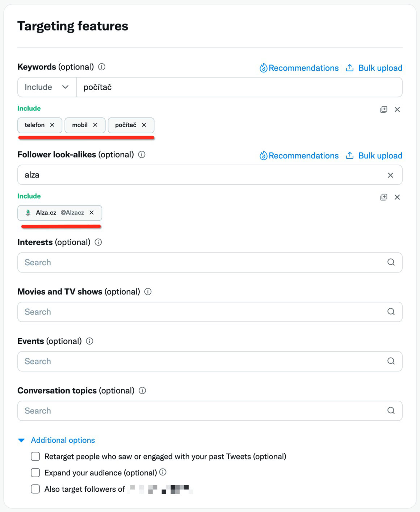Remove the telefon keyword chip
The height and width of the screenshot is (512, 420).
point(52,125)
